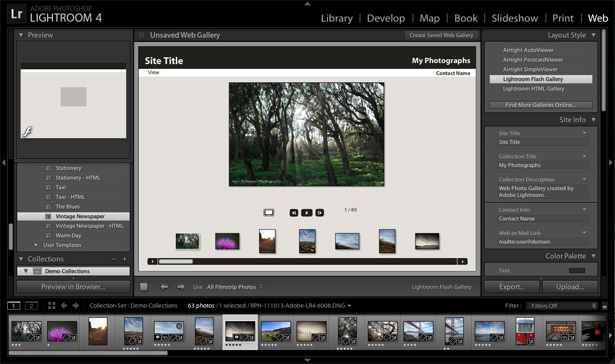Screen dimensions: 615x364
Task: Open the Use All Filmstrip Photos dropdown
Action: [x=234, y=287]
